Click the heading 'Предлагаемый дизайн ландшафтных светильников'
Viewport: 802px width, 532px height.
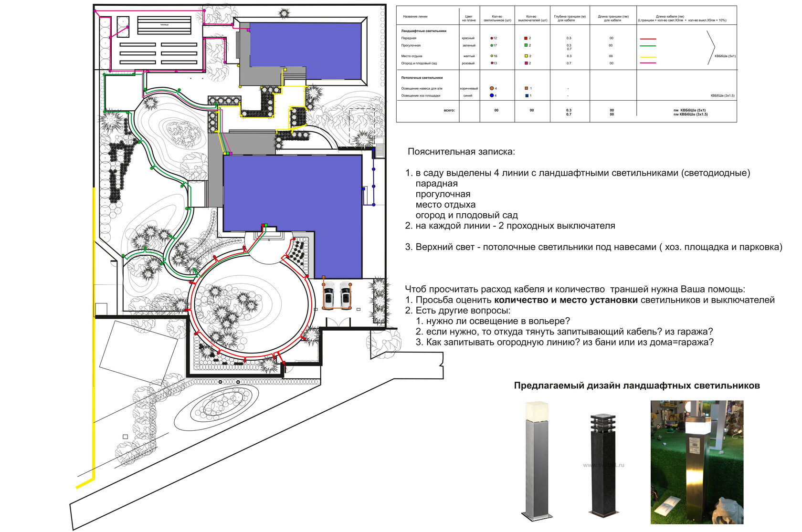(637, 386)
